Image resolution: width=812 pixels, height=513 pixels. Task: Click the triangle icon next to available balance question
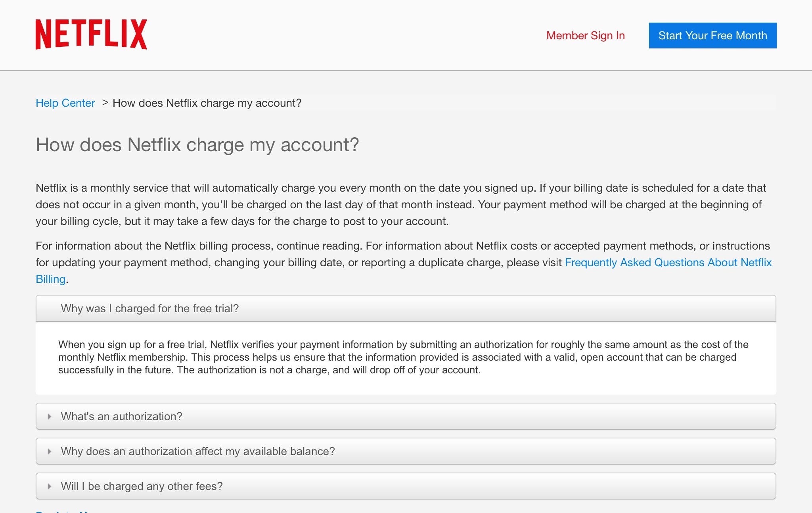pos(50,452)
